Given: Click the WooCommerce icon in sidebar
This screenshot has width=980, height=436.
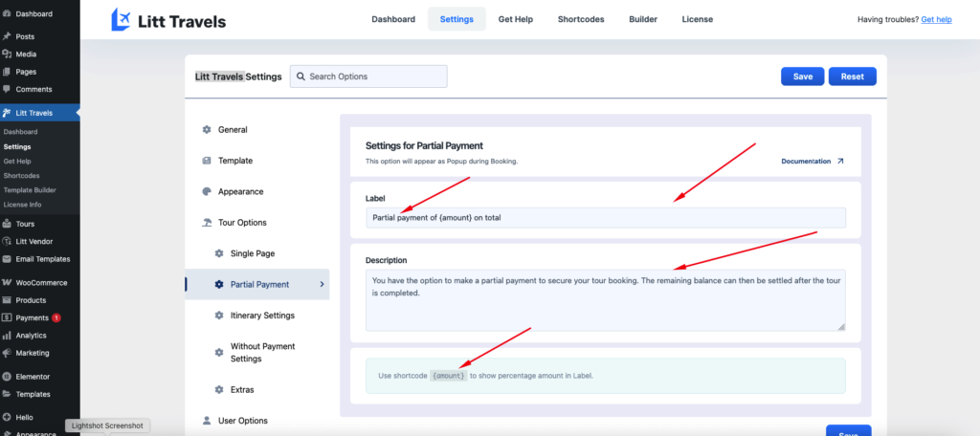Looking at the screenshot, I should (x=7, y=283).
